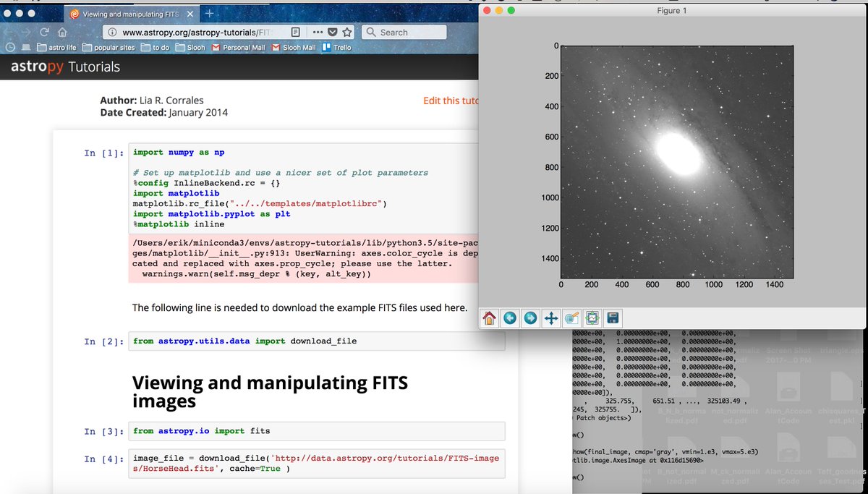Go to Firefox home page
Image resolution: width=868 pixels, height=494 pixels.
(62, 32)
